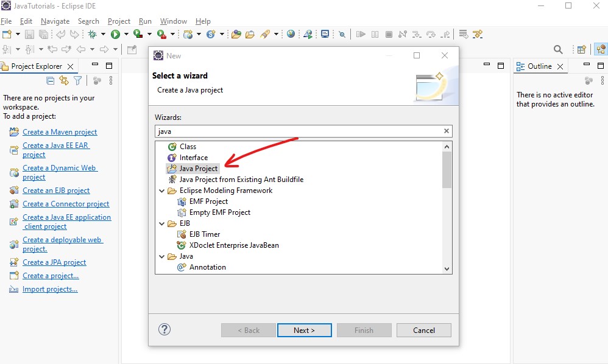Image resolution: width=608 pixels, height=364 pixels.
Task: Select EMF Project wizard entry
Action: [203, 201]
